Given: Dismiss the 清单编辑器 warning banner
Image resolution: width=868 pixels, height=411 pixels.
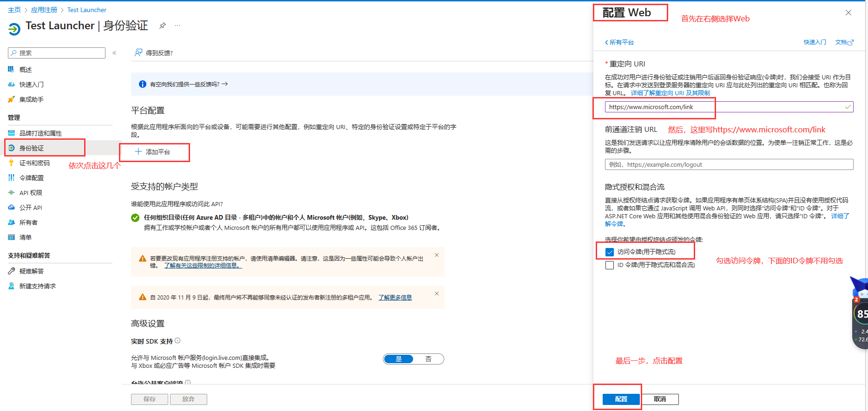Looking at the screenshot, I should point(437,255).
